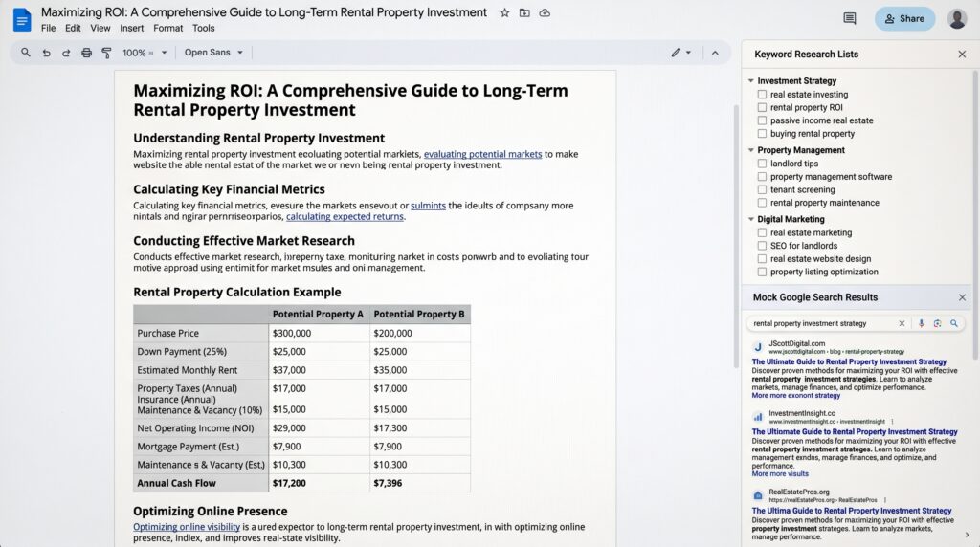
Task: Click the sidebar vertical scrollbar
Action: coord(975,215)
